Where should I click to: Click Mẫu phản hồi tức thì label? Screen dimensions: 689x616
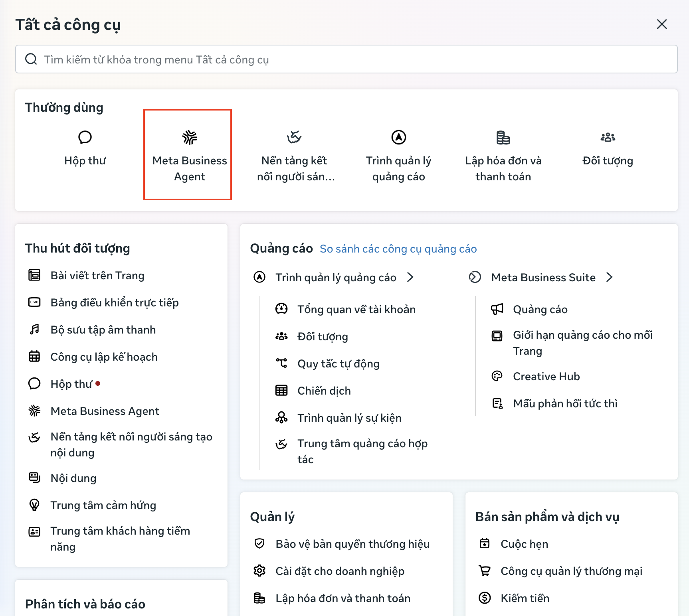565,403
